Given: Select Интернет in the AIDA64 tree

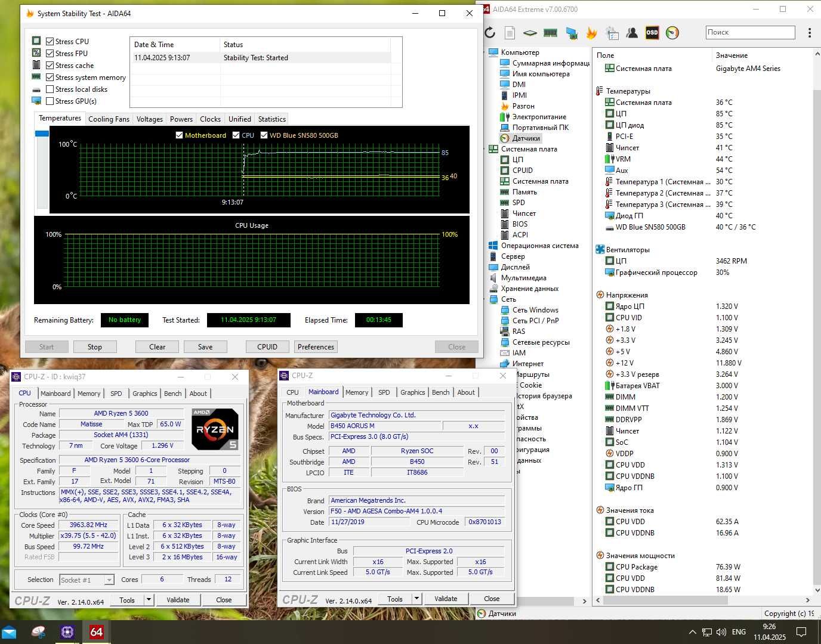Looking at the screenshot, I should click(x=528, y=364).
